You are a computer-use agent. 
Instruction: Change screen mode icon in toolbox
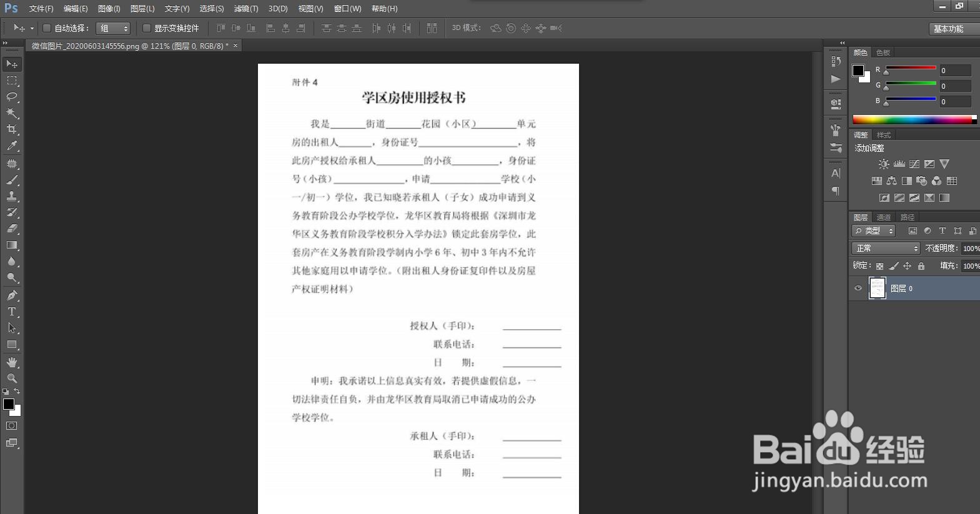click(12, 443)
